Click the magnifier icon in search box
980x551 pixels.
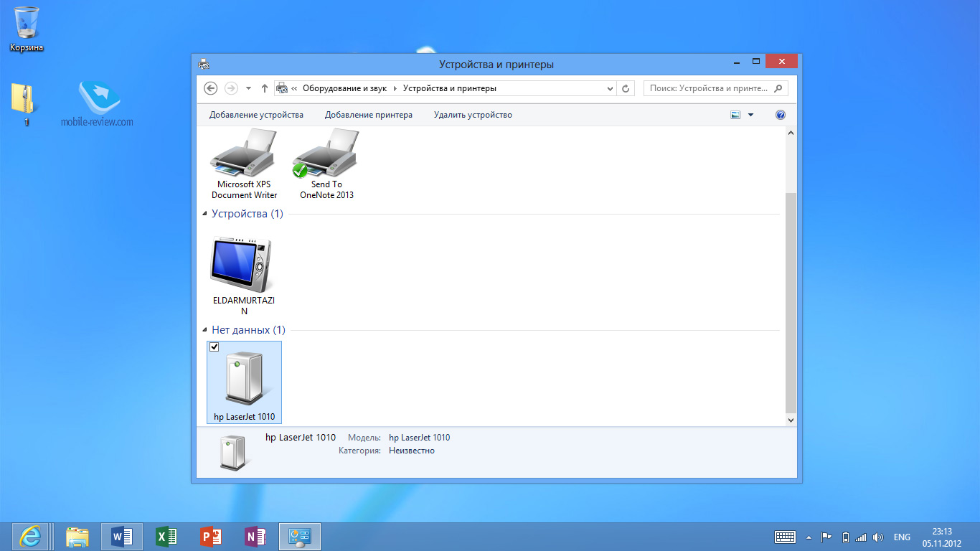(x=779, y=88)
